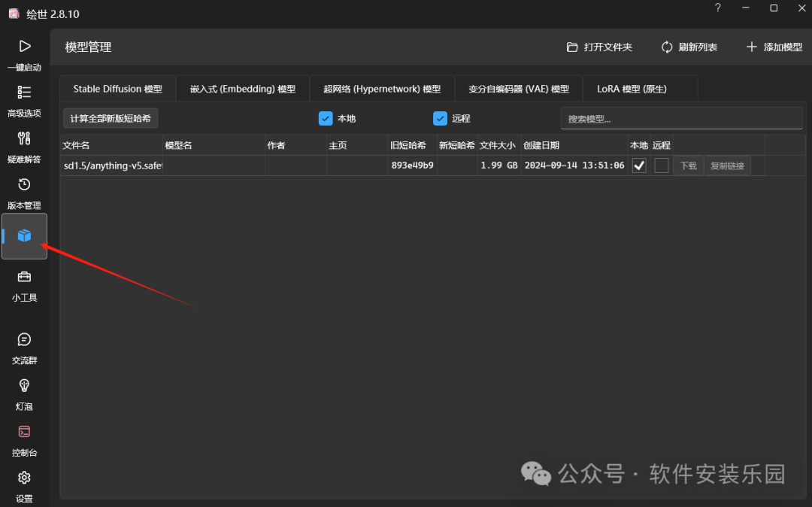The height and width of the screenshot is (507, 812).
Task: Disable the 远程 filter checkbox
Action: 440,118
